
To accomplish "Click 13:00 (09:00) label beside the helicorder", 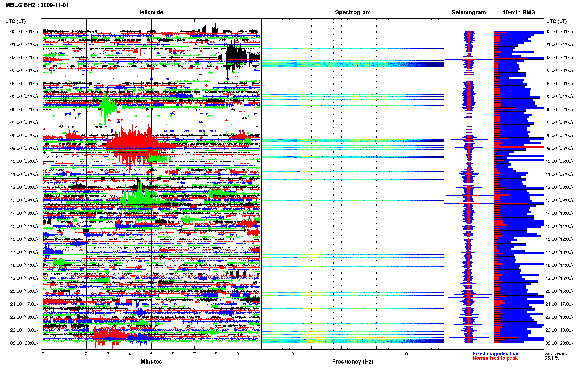I will click(24, 200).
